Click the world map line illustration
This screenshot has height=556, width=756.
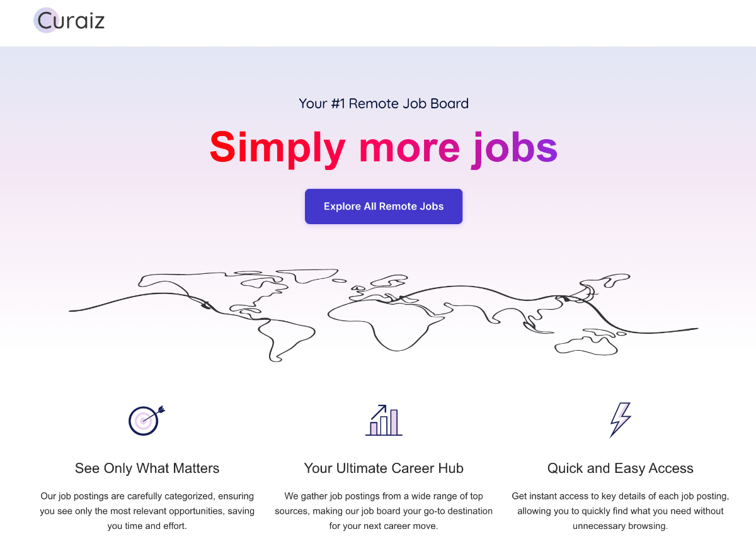[x=384, y=316]
